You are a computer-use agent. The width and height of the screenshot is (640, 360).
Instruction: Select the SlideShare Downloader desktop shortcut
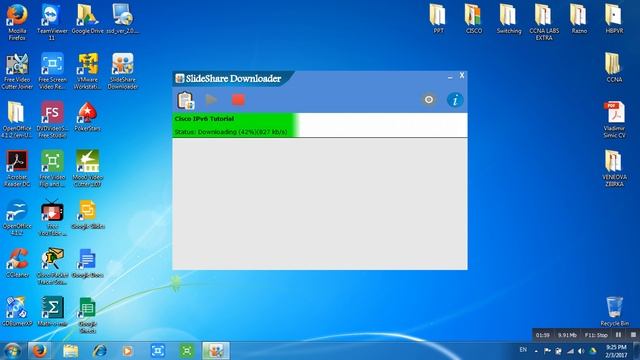click(122, 71)
